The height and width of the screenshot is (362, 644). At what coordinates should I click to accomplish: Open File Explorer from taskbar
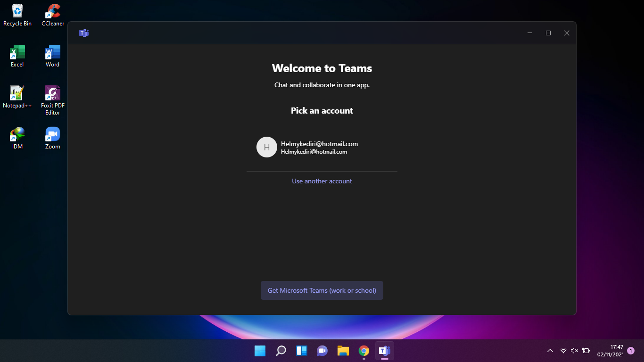pos(343,351)
